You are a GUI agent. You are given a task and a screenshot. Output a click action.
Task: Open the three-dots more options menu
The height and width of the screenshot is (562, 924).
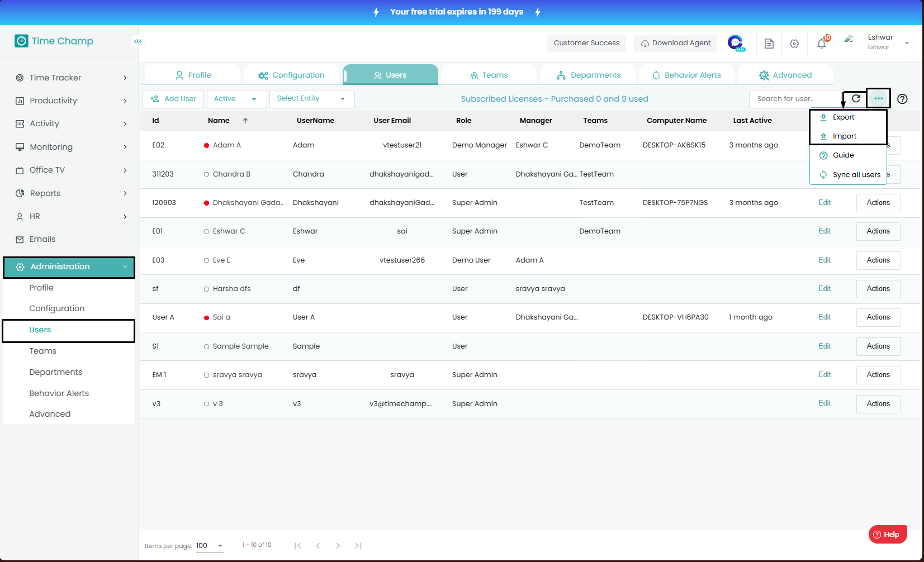[x=878, y=99]
